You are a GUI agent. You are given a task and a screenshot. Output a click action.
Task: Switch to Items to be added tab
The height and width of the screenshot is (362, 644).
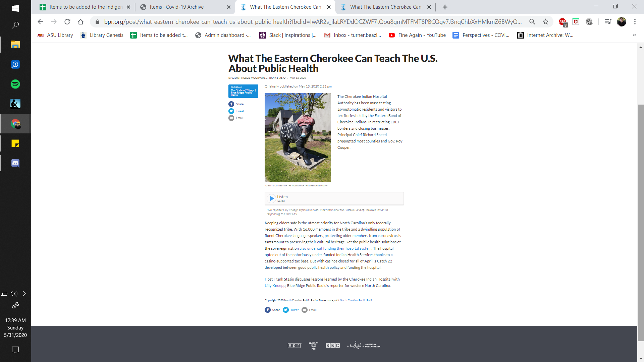(x=85, y=7)
